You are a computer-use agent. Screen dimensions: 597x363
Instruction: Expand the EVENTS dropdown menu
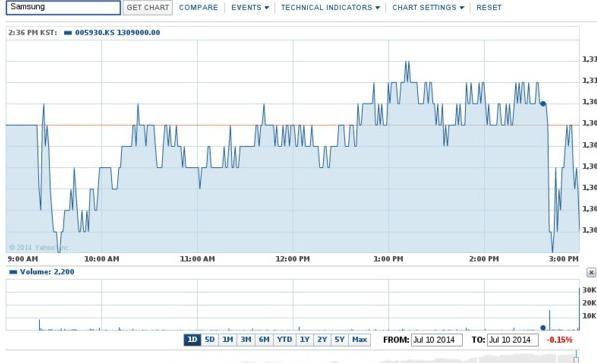click(250, 8)
